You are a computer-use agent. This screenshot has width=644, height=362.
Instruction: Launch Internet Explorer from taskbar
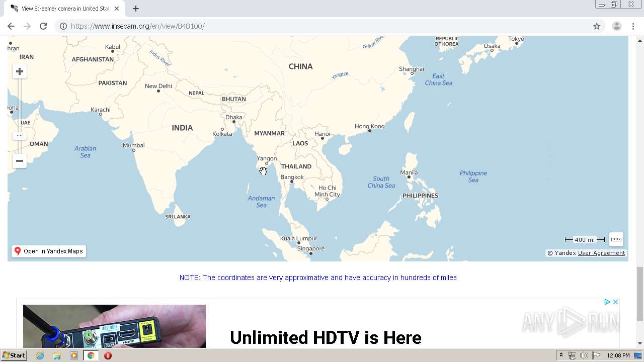(x=40, y=355)
